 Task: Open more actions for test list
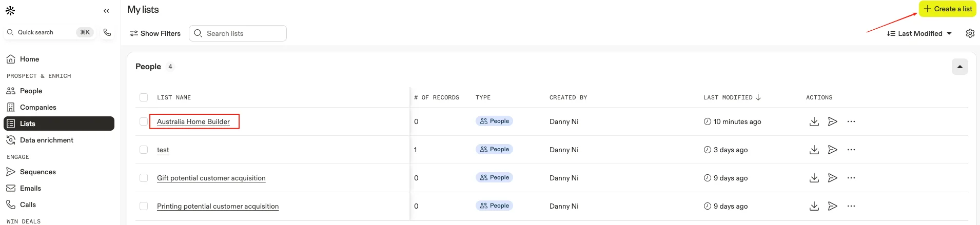tap(851, 150)
